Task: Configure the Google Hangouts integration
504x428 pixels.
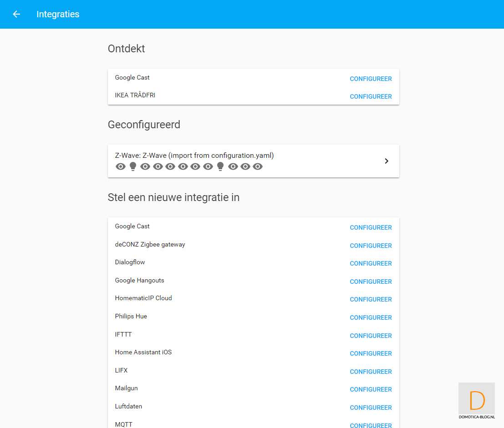Action: coord(371,282)
